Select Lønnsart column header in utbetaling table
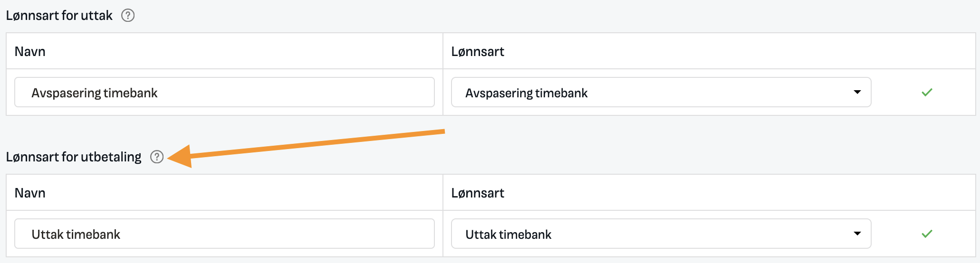The image size is (980, 263). 478,193
